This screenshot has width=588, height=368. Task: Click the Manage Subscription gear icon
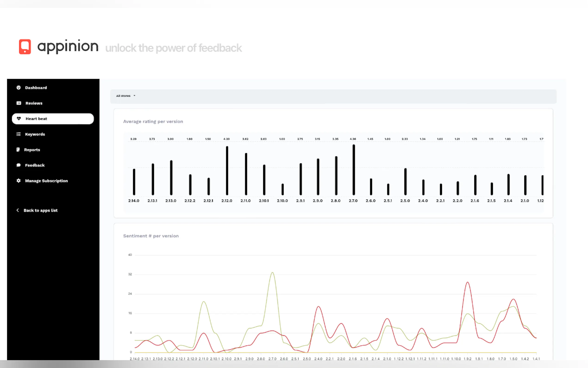pos(19,181)
